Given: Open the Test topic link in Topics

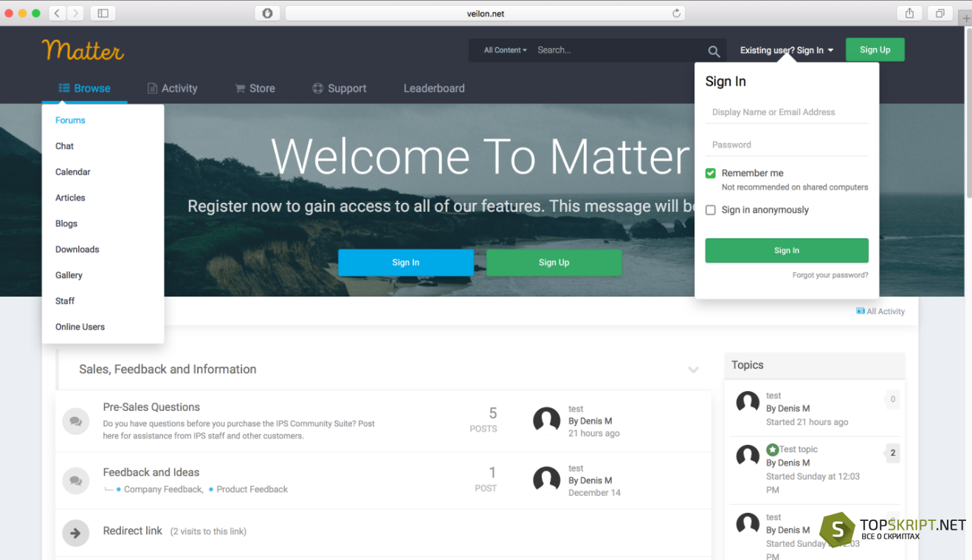Looking at the screenshot, I should point(799,449).
